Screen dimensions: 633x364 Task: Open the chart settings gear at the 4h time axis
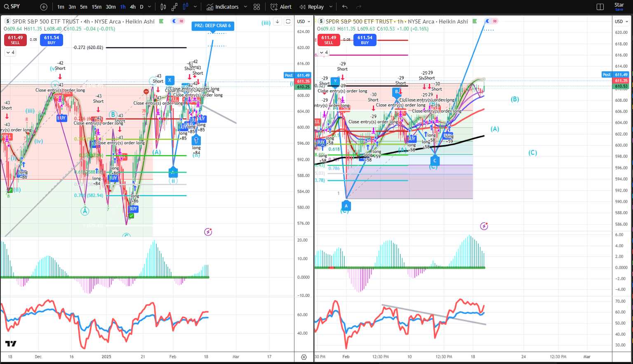coord(304,357)
